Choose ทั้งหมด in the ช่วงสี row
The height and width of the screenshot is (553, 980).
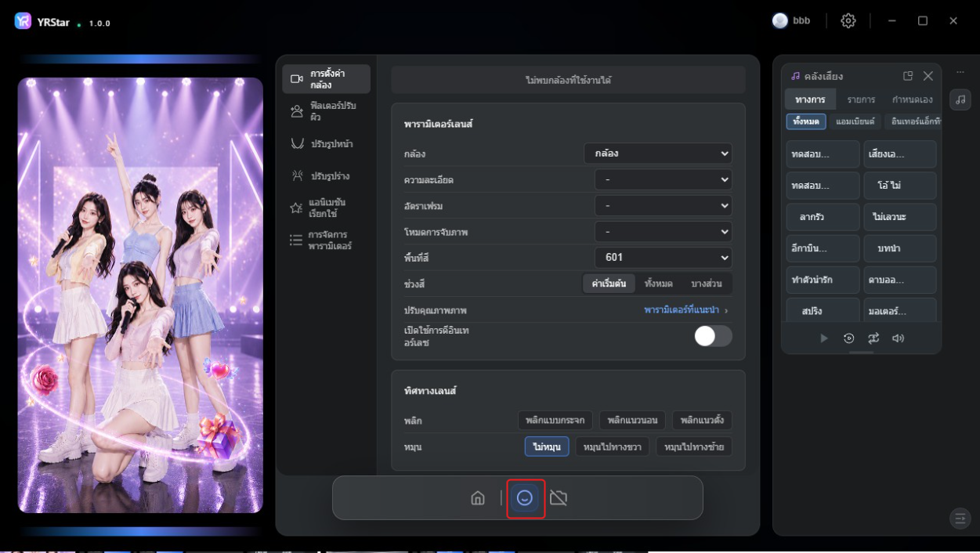tap(659, 284)
